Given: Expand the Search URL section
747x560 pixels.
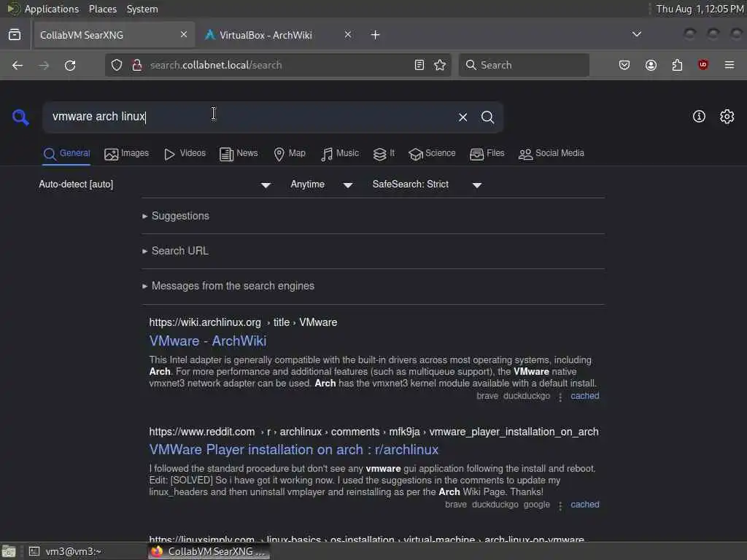Looking at the screenshot, I should [175, 251].
